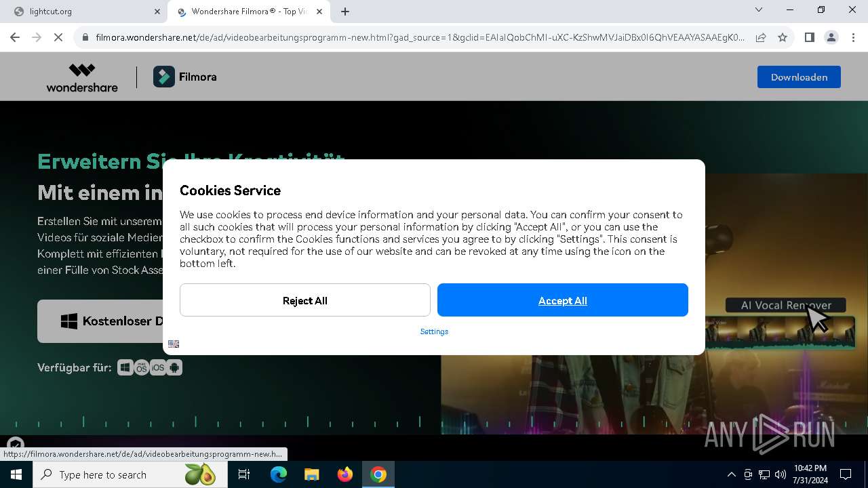The height and width of the screenshot is (488, 868).
Task: Click the Kostenloser Download button
Action: click(x=100, y=321)
